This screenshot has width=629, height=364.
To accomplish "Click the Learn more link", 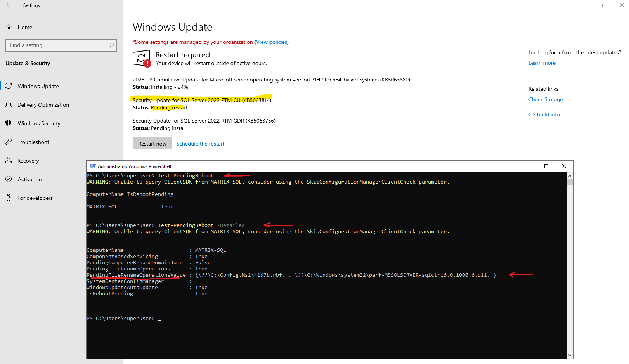I will [542, 63].
